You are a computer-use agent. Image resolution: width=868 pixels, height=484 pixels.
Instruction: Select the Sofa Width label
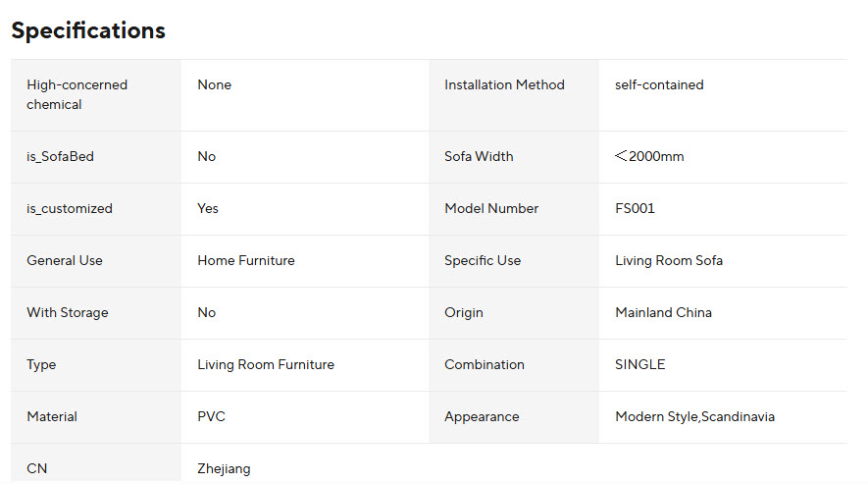[479, 157]
